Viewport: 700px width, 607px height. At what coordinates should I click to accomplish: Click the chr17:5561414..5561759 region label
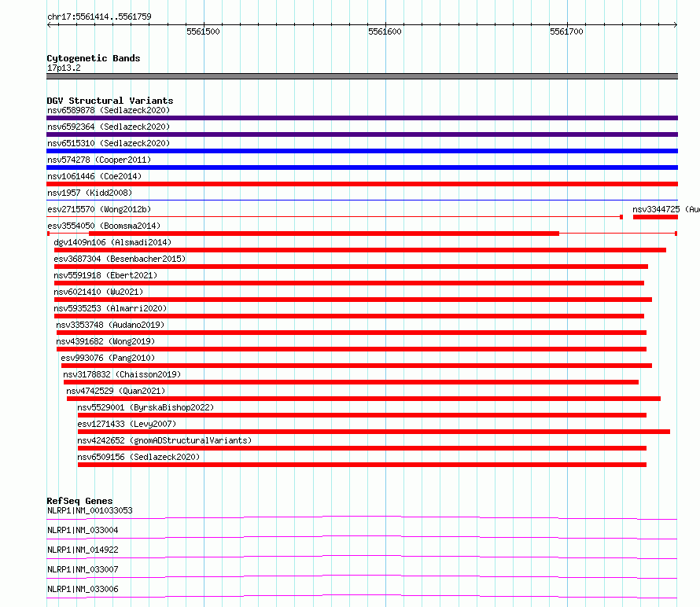click(99, 17)
